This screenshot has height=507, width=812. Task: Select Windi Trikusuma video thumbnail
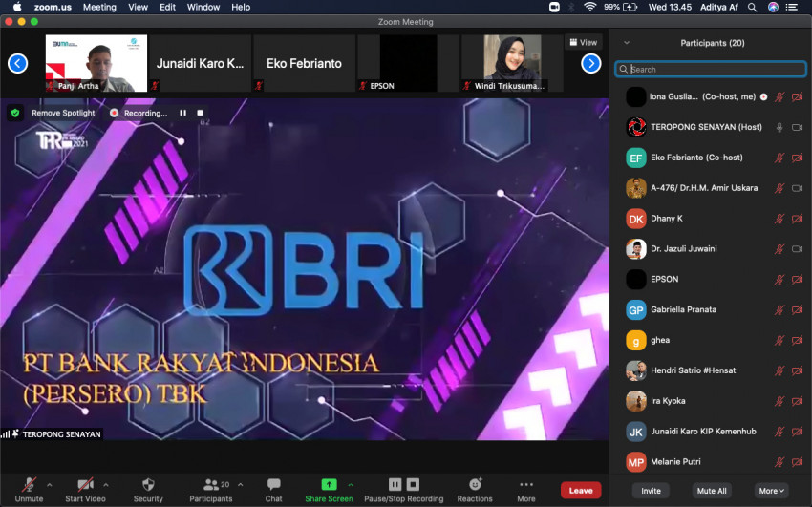tap(512, 63)
